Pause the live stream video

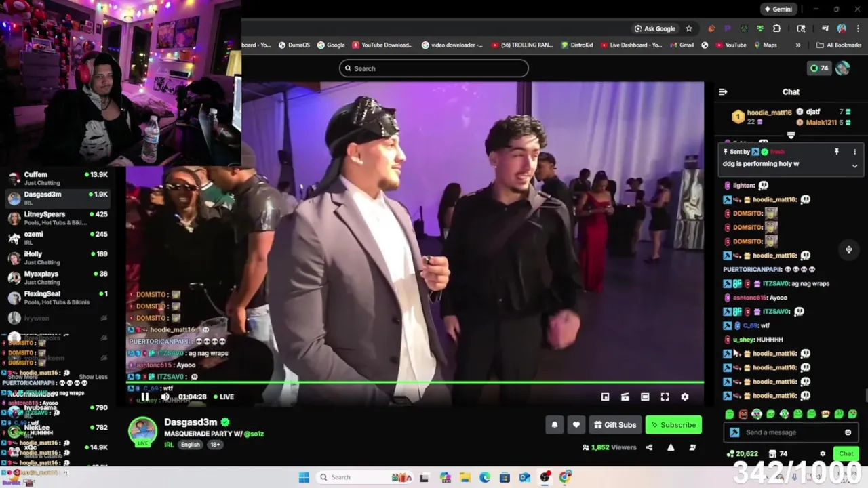click(x=144, y=397)
